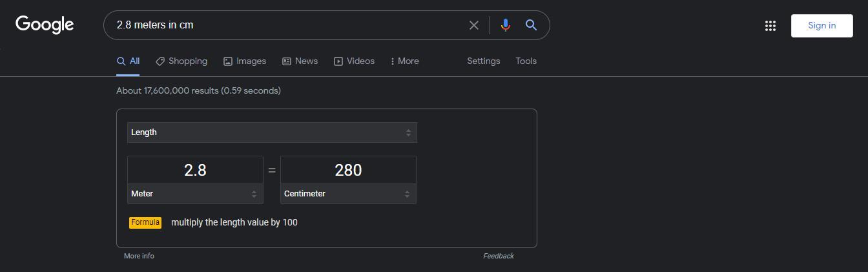Image resolution: width=868 pixels, height=272 pixels.
Task: Go to the News tab
Action: pyautogui.click(x=300, y=61)
